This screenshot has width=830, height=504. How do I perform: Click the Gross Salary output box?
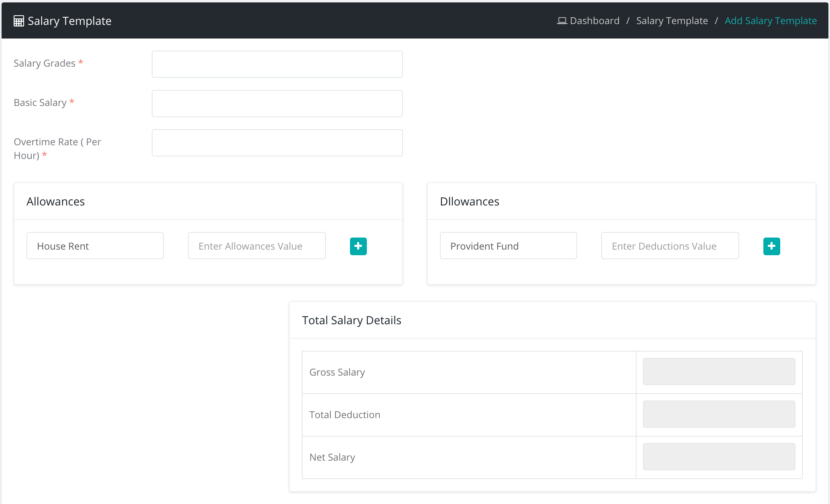[719, 372]
